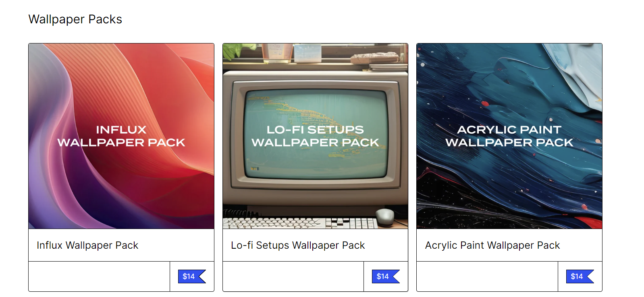Screen dimensions: 644x297
Task: Visit the Acrylic Paint Wallpaper Pack title link
Action: point(492,245)
